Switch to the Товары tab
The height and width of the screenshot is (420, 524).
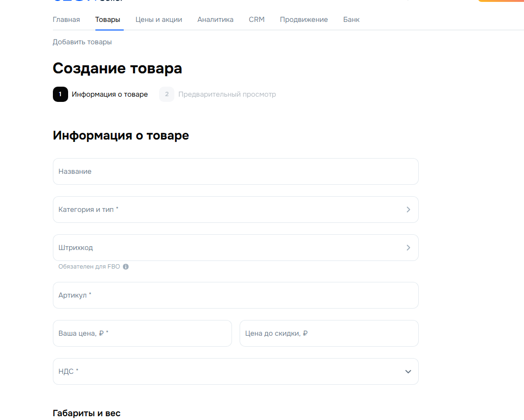point(108,20)
